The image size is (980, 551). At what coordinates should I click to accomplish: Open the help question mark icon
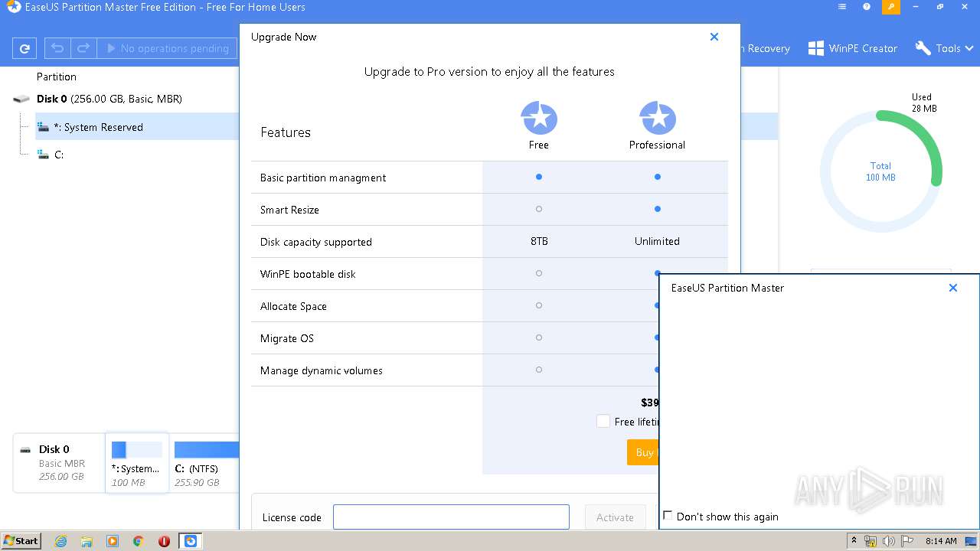click(867, 7)
